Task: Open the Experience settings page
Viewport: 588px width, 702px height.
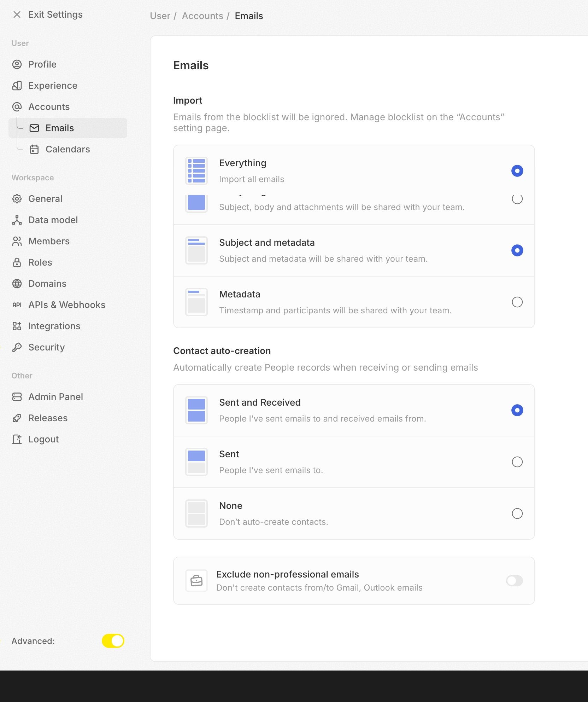Action: [52, 86]
